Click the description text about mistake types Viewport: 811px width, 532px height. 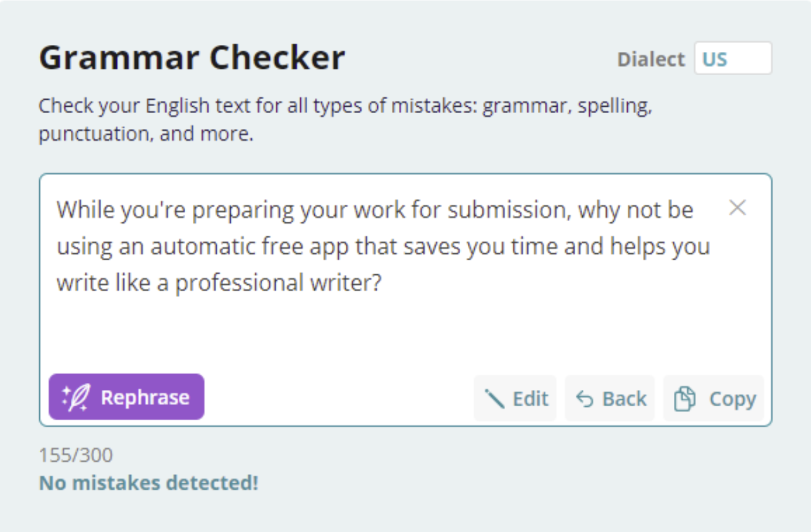click(345, 120)
